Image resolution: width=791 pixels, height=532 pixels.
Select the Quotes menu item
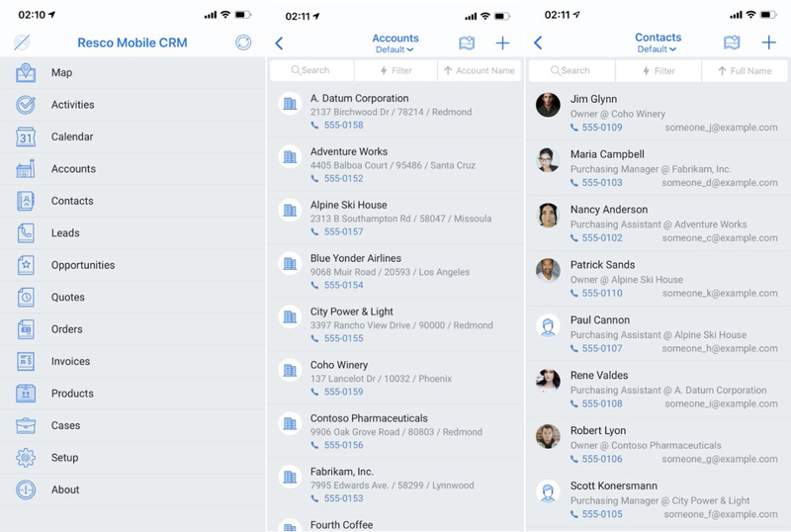(67, 298)
